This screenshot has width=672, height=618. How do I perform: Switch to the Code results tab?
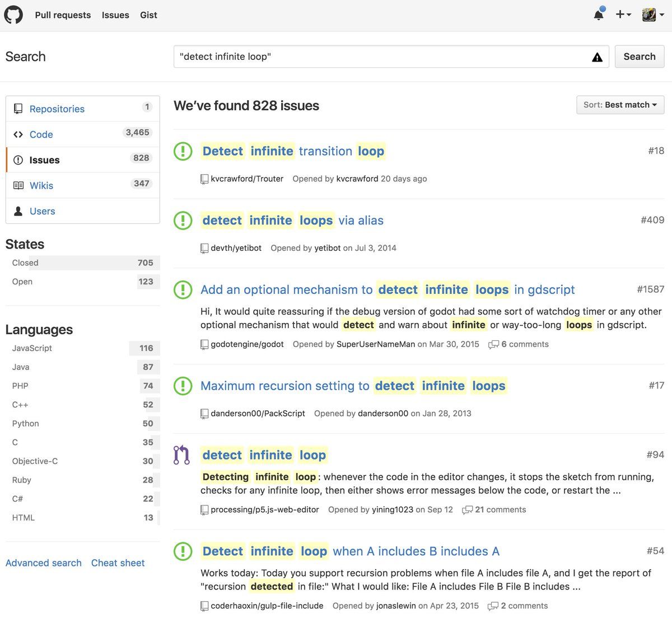tap(41, 135)
